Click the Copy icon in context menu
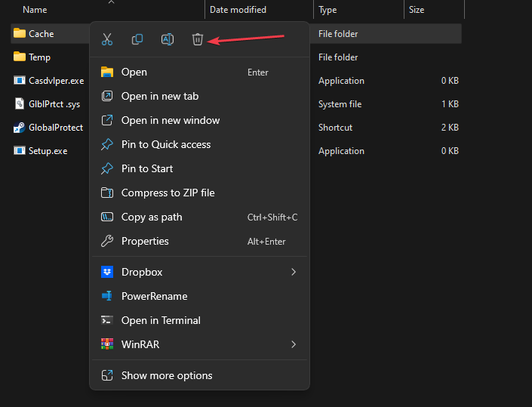Image resolution: width=532 pixels, height=407 pixels. 137,39
